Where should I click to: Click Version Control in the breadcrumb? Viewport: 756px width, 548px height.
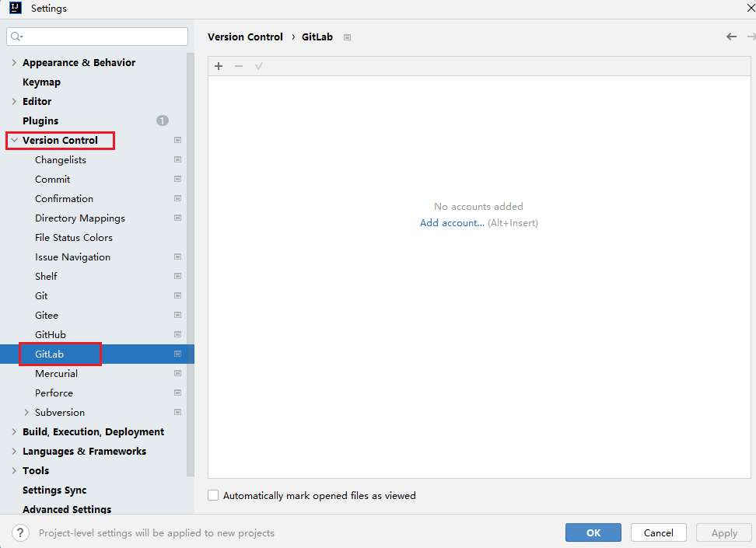tap(245, 37)
